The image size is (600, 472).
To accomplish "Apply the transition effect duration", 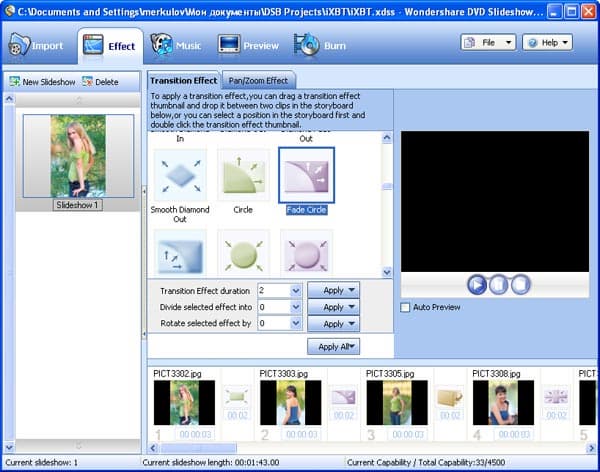I will 333,291.
